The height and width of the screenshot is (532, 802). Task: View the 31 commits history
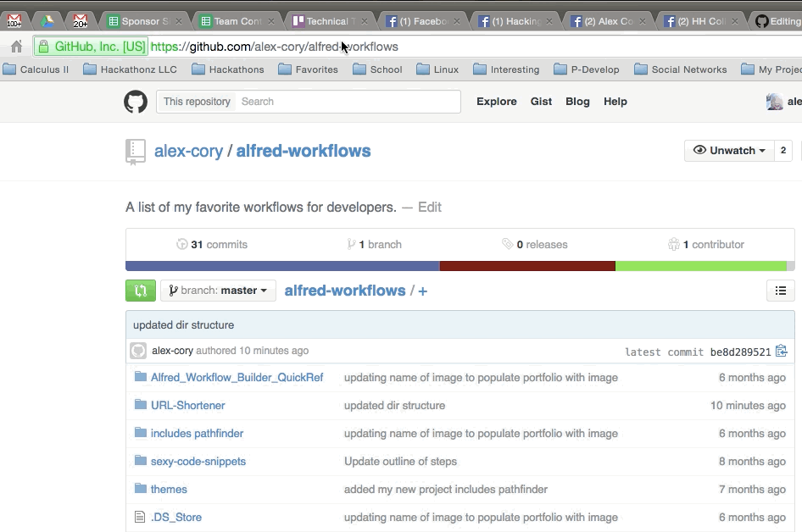212,244
